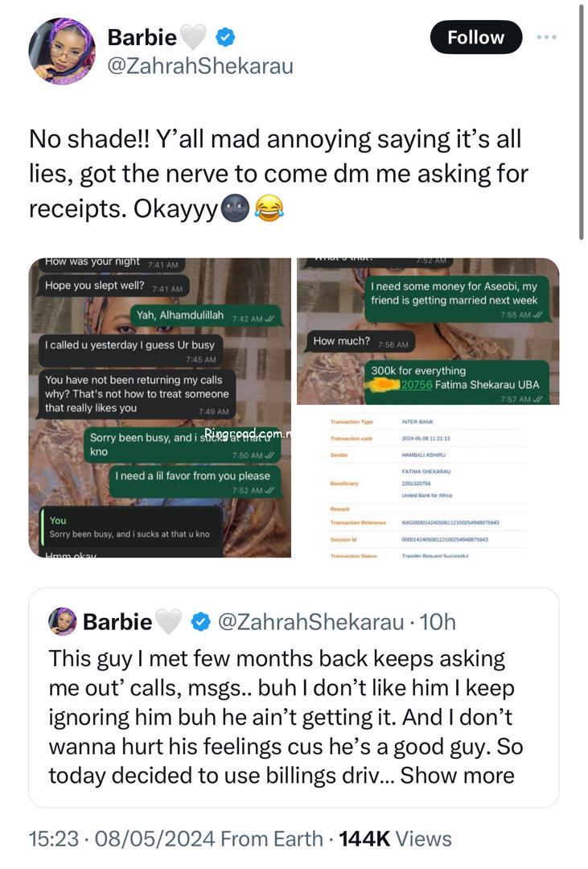
Task: Open the three-dot more options menu
Action: [547, 37]
